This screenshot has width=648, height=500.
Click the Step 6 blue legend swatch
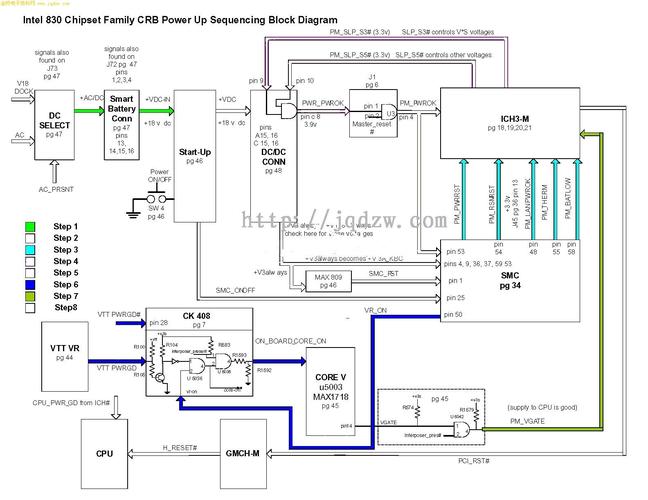coord(30,285)
